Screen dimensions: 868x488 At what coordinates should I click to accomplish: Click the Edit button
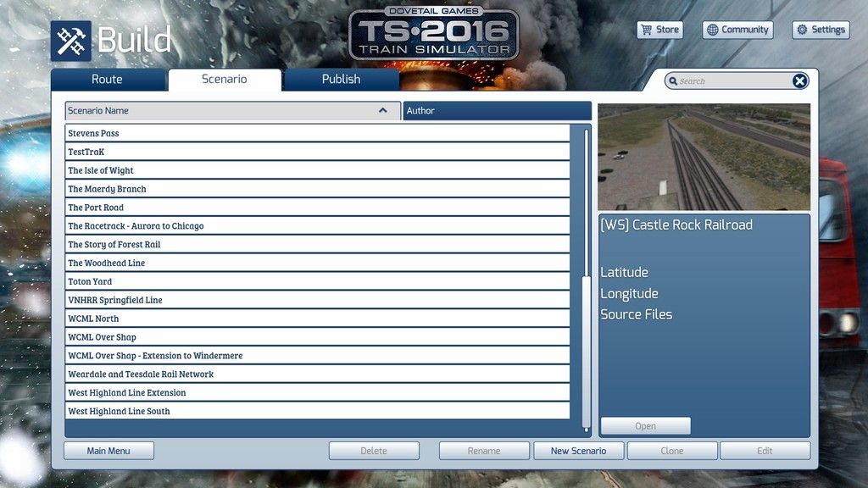tap(765, 451)
